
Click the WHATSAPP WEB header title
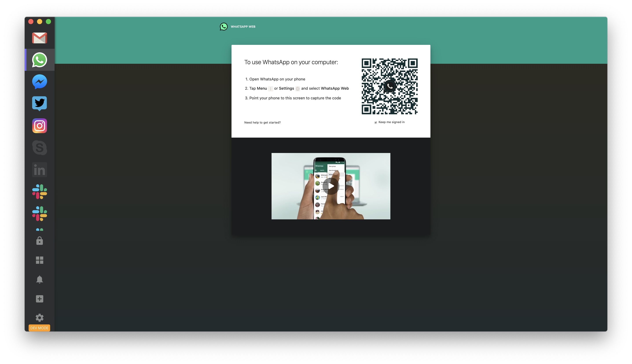[243, 27]
